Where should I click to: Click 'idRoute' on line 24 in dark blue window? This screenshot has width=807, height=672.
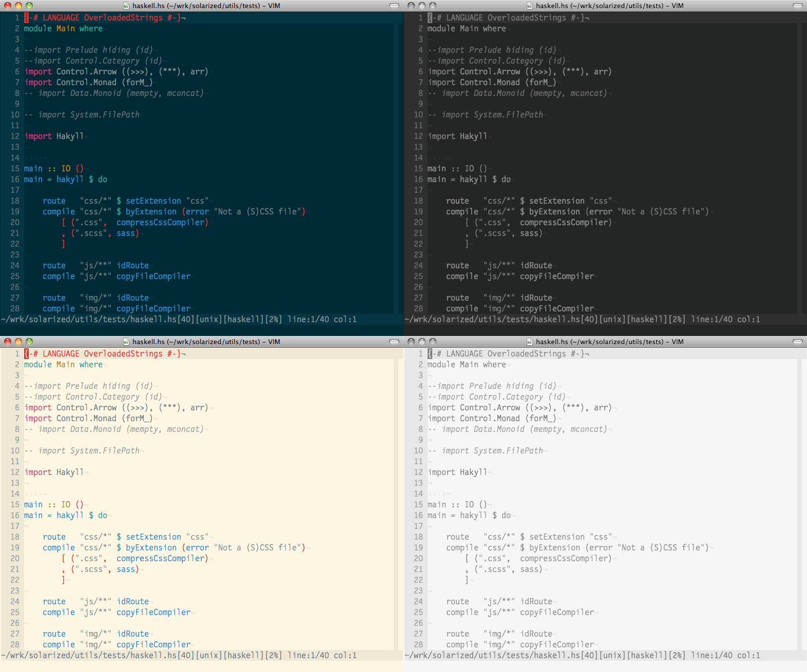(x=132, y=265)
